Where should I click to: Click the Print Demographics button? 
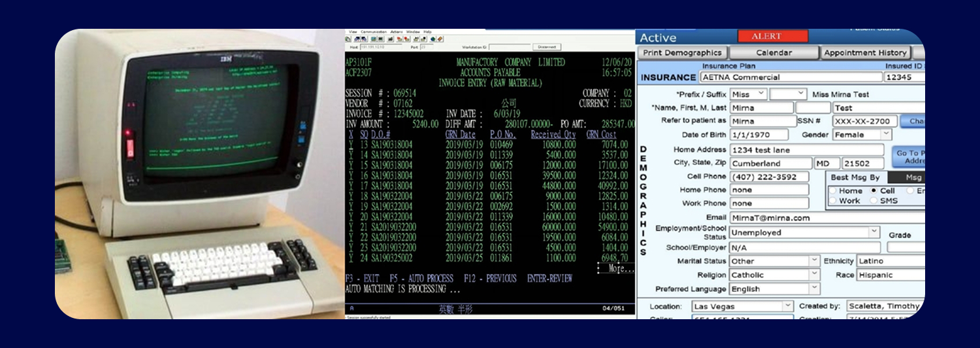682,52
